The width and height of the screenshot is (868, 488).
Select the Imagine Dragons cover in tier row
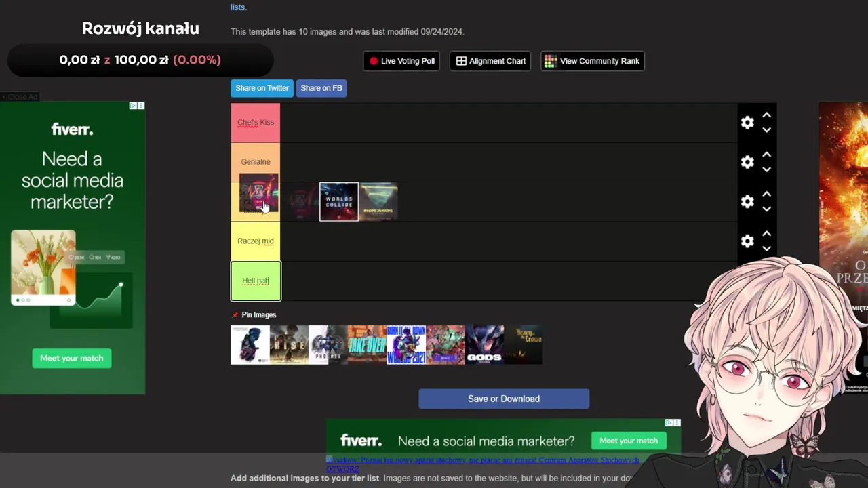pyautogui.click(x=378, y=202)
